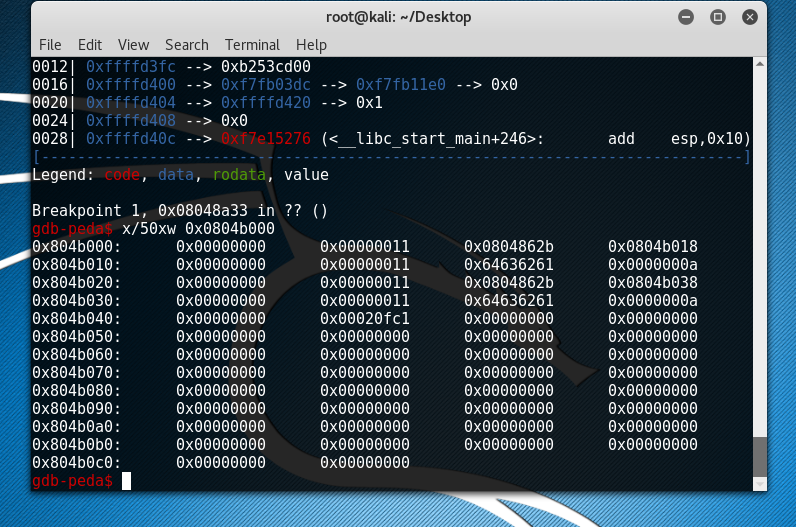The height and width of the screenshot is (527, 796).
Task: Click the terminal scrollbar thumb
Action: pyautogui.click(x=760, y=456)
